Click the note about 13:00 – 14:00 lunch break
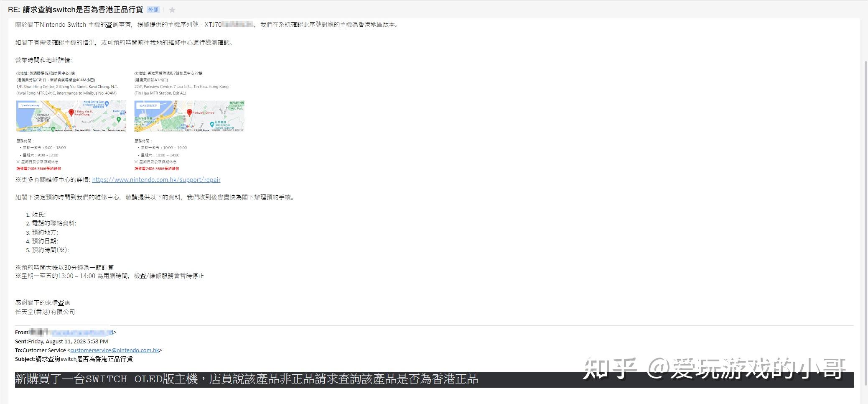868x404 pixels. [x=109, y=276]
